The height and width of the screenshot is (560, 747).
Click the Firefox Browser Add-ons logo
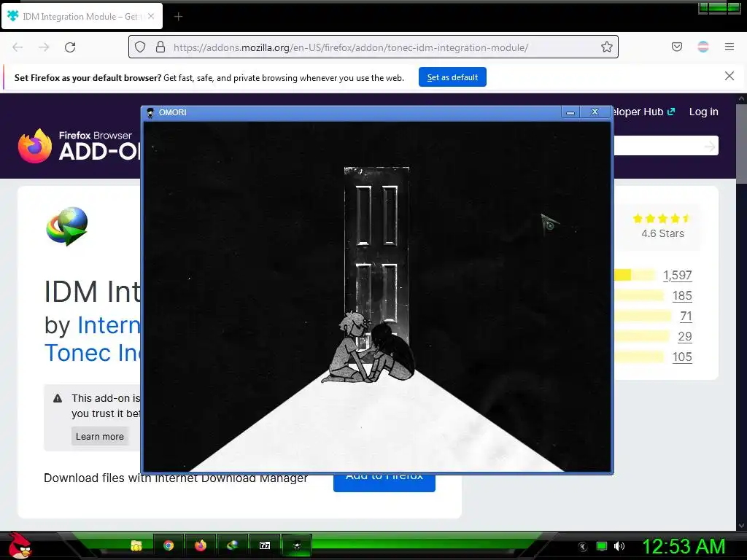click(x=79, y=146)
